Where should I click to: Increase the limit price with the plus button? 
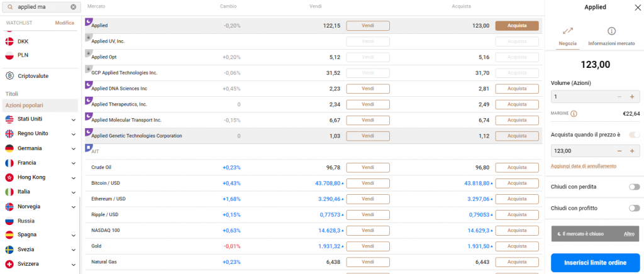coord(632,151)
